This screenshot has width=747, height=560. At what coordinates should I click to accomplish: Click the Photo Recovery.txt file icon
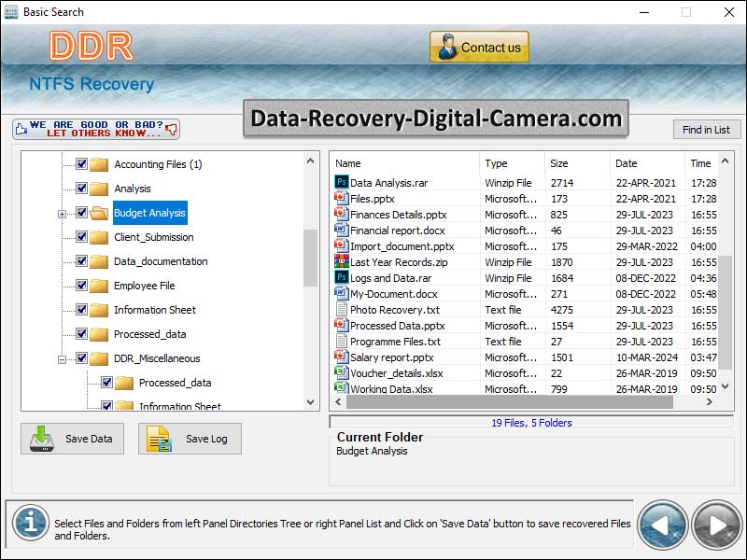coord(341,310)
